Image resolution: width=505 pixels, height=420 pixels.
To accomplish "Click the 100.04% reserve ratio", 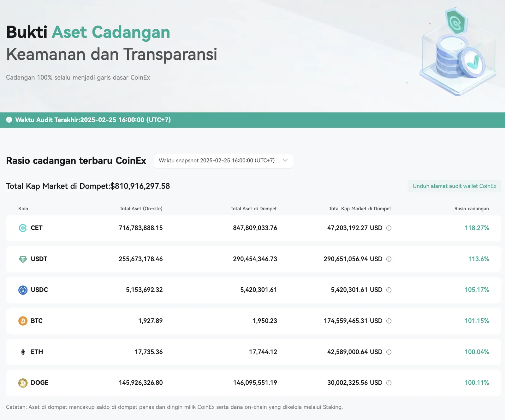I will tap(477, 352).
